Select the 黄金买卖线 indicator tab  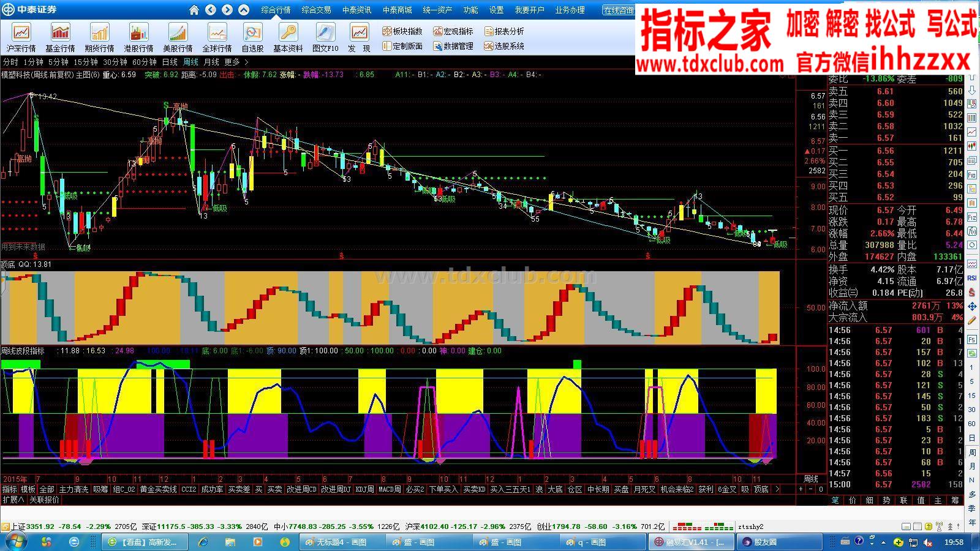(158, 489)
